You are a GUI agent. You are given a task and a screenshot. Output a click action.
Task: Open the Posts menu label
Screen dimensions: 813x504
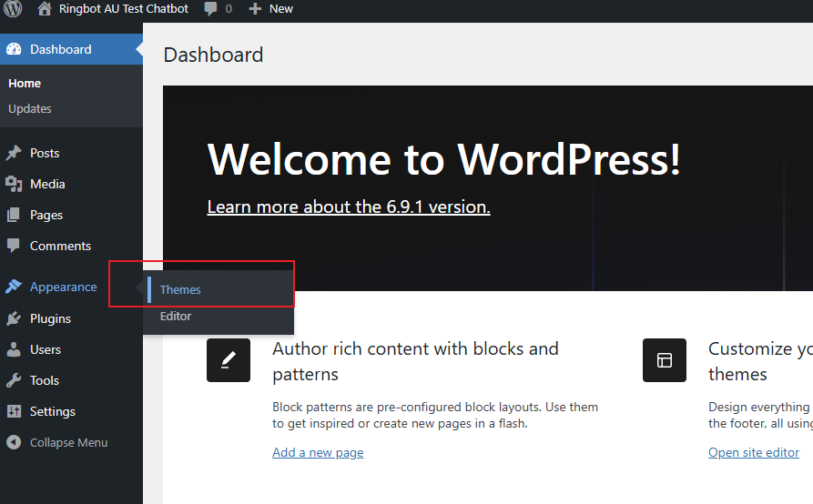[x=45, y=153]
